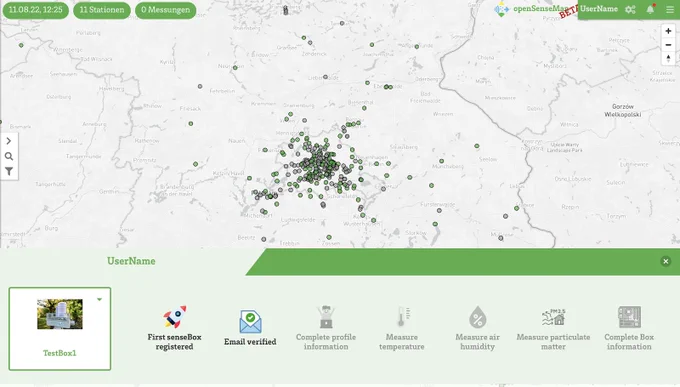Open the settings gears icon in header
Image resolution: width=680 pixels, height=387 pixels.
(x=630, y=10)
